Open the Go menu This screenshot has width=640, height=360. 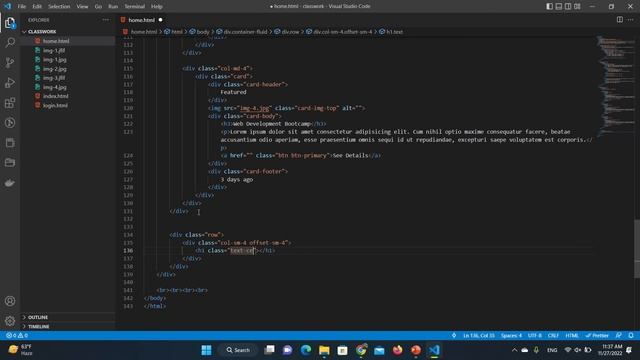(x=98, y=7)
